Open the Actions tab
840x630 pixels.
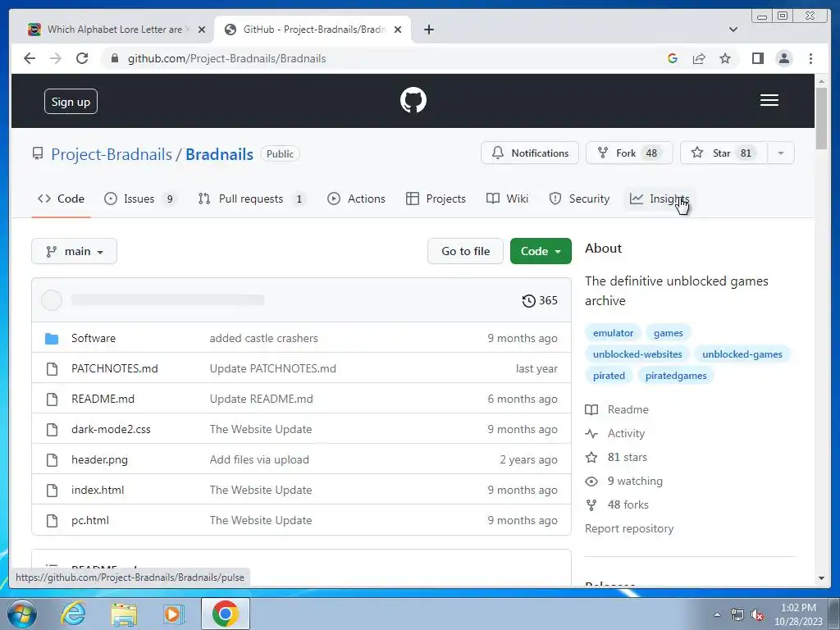click(356, 199)
